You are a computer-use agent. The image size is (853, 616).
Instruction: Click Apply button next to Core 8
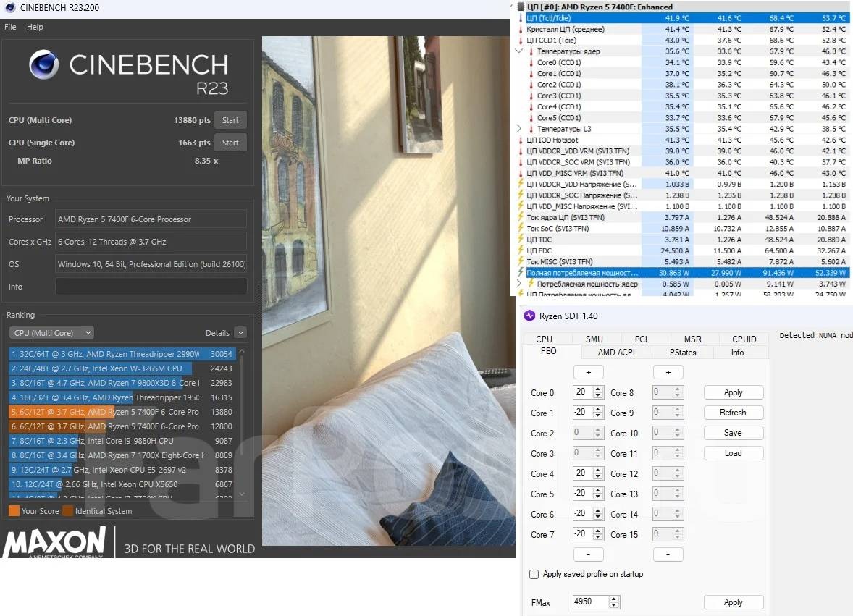coord(734,392)
